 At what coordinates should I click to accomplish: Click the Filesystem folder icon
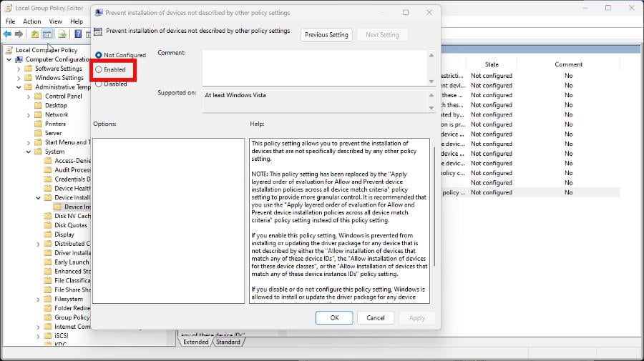click(x=48, y=299)
